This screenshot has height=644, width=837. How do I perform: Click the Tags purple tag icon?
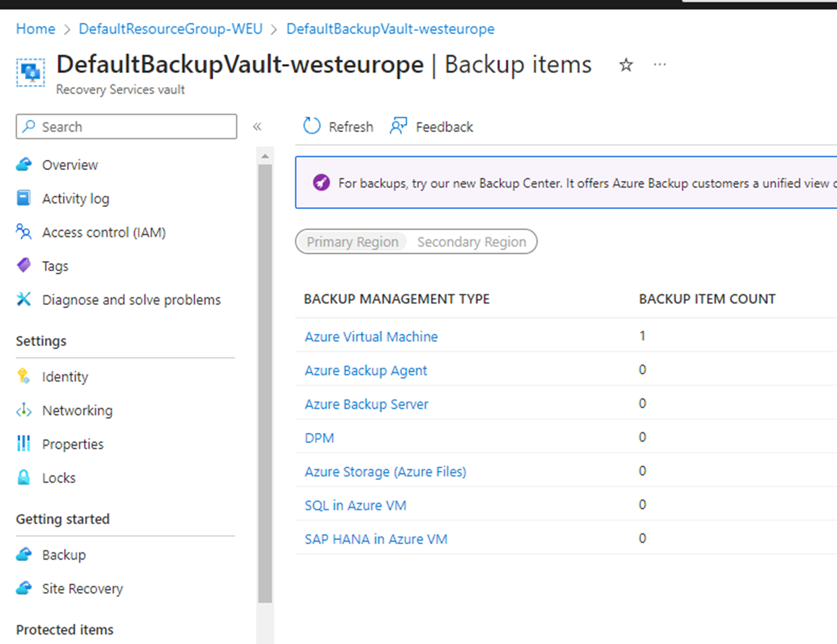[x=24, y=266]
